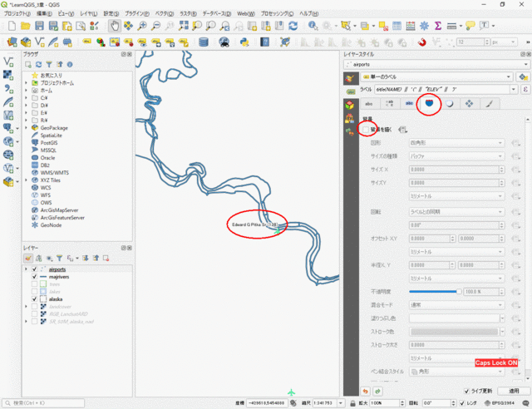Switch to the label Placement tab
The height and width of the screenshot is (409, 532).
point(469,104)
